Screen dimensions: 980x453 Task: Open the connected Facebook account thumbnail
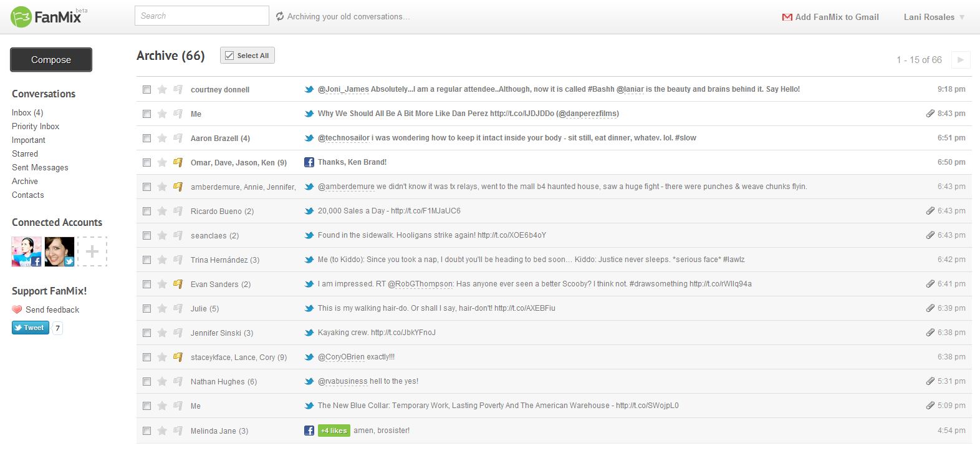pos(27,251)
